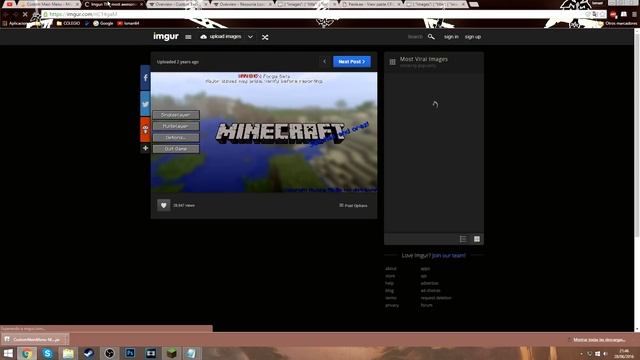This screenshot has height=360, width=640.
Task: Open the Google bookmark
Action: tap(103, 23)
